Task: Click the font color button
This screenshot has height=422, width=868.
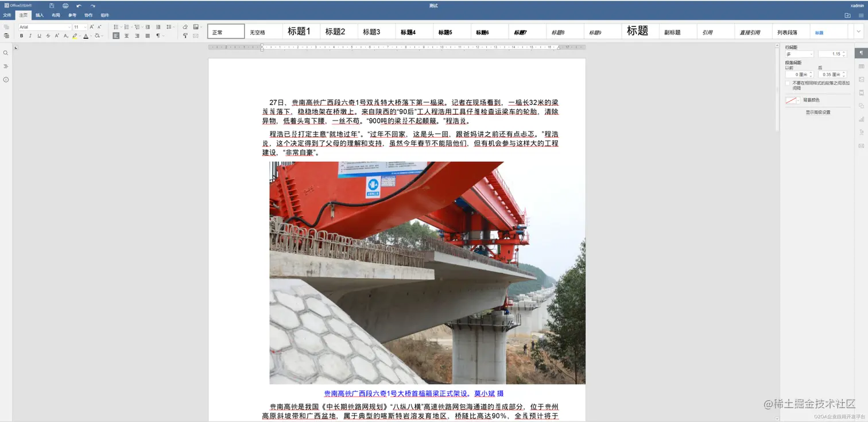Action: (x=86, y=36)
